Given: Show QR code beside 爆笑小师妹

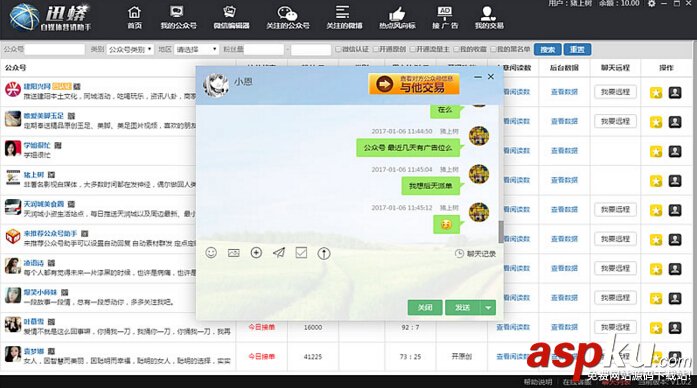Looking at the screenshot, I should pyautogui.click(x=64, y=292).
